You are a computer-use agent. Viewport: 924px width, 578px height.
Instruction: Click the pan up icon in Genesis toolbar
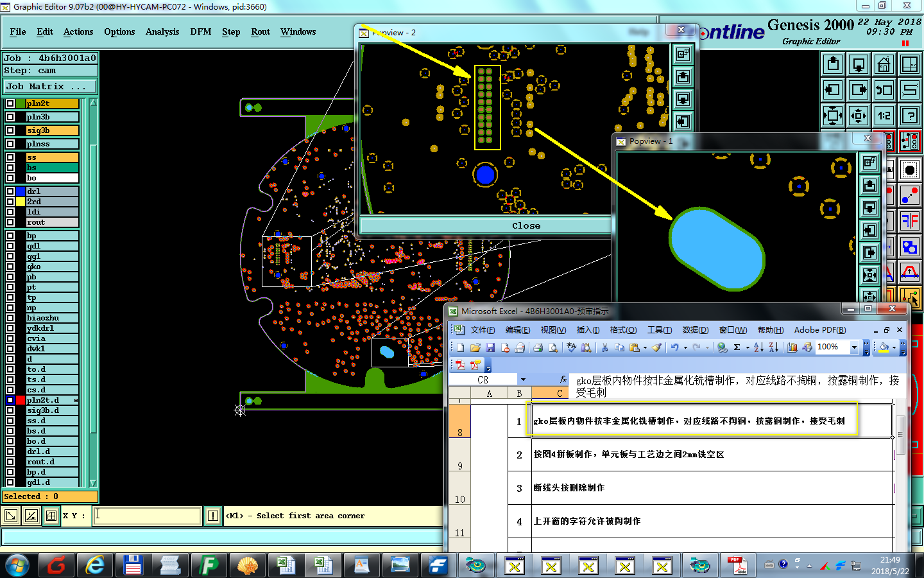tap(833, 64)
